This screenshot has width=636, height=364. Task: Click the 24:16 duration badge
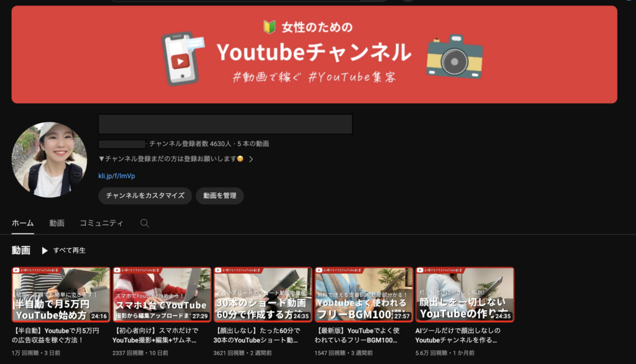coord(99,316)
